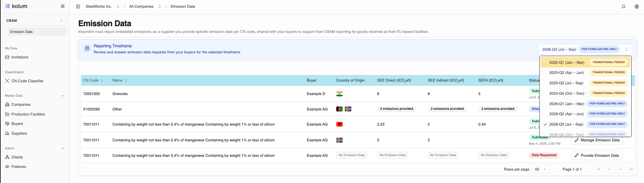Viewport: 644px width, 183px height.
Task: Click CN code 31052090 cell
Action: 91,109
